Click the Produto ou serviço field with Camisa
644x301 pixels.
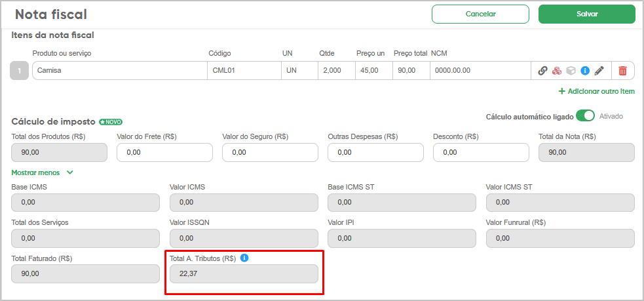[x=119, y=70]
